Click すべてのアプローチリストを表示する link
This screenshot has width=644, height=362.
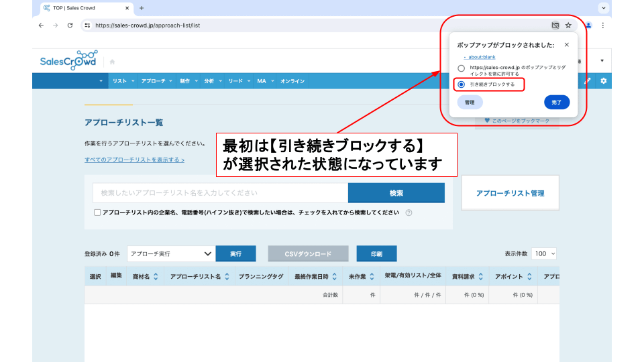click(x=134, y=160)
